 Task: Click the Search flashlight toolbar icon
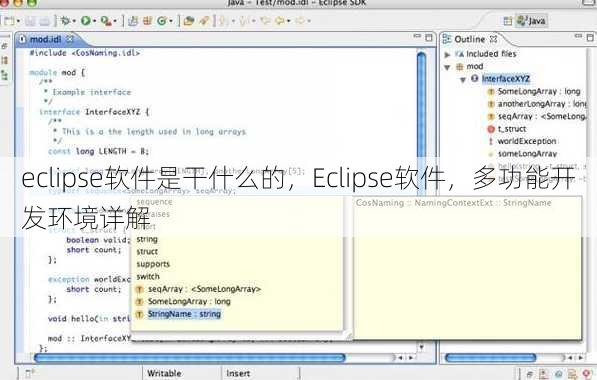point(204,21)
